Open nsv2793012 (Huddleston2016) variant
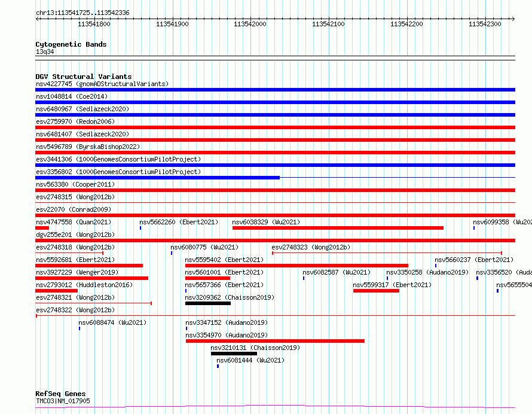Screen dimensions: 532x414 click(x=84, y=285)
